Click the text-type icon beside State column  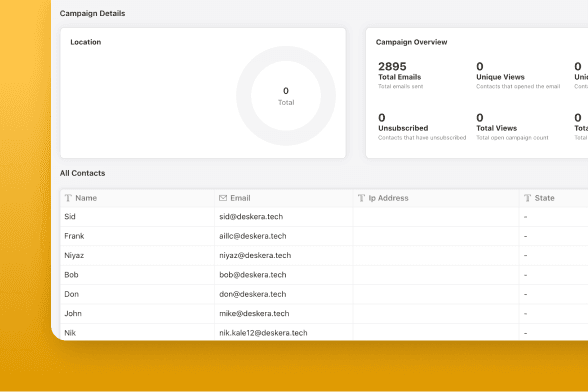coord(527,198)
